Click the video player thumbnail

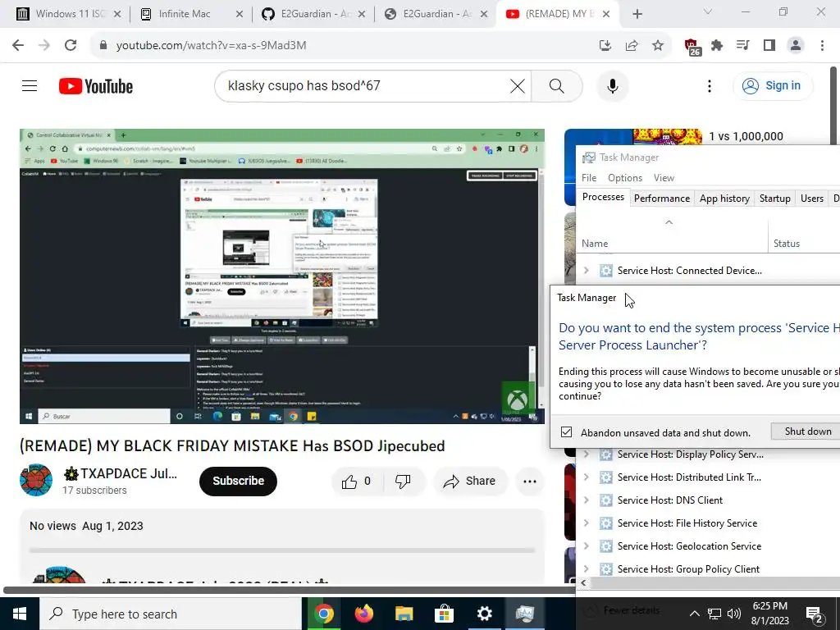point(282,276)
